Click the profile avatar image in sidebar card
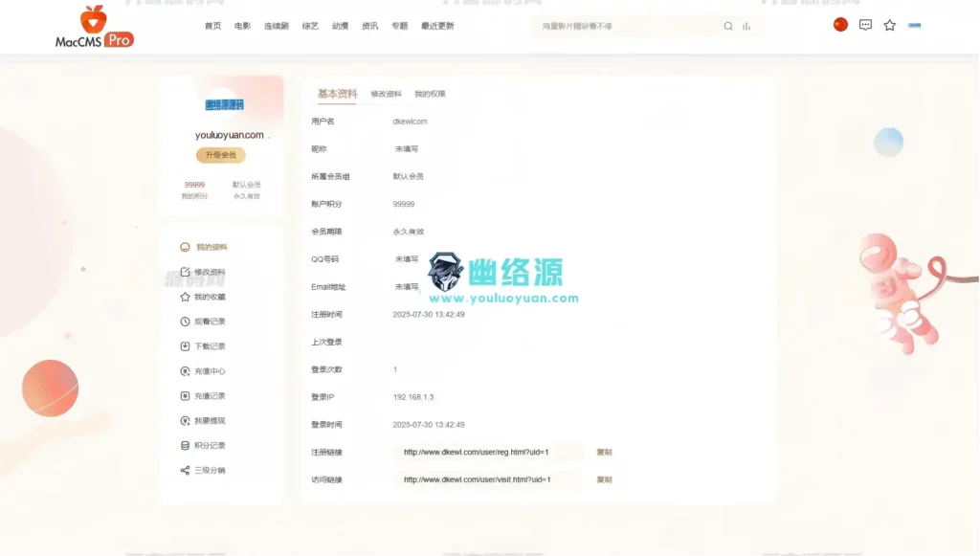 tap(224, 104)
